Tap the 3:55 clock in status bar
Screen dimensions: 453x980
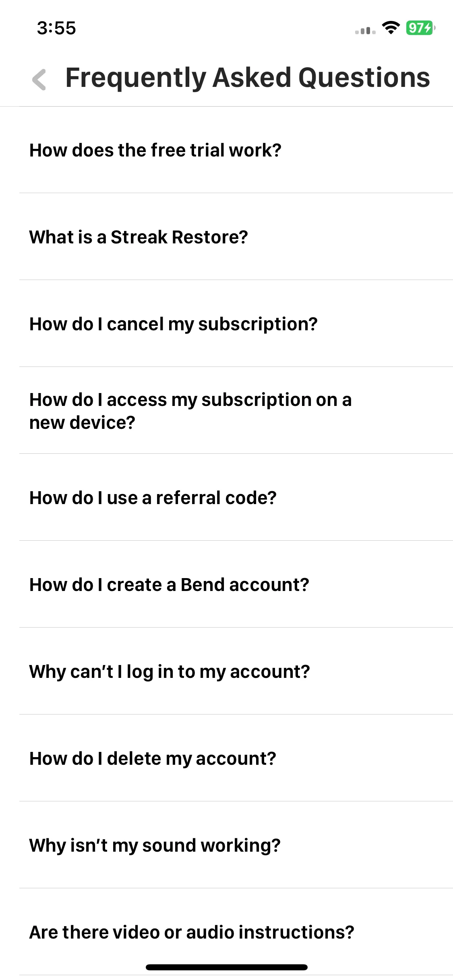[x=56, y=28]
